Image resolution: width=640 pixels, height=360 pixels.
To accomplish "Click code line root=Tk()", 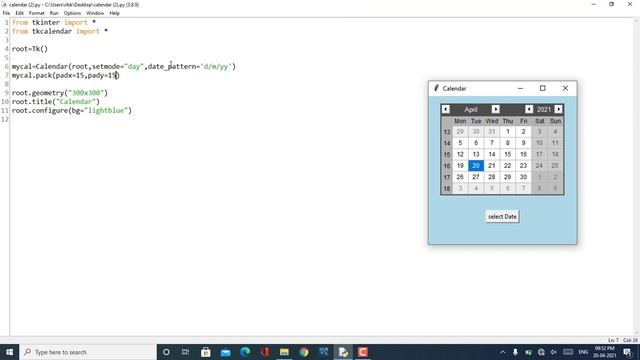I will pyautogui.click(x=30, y=49).
